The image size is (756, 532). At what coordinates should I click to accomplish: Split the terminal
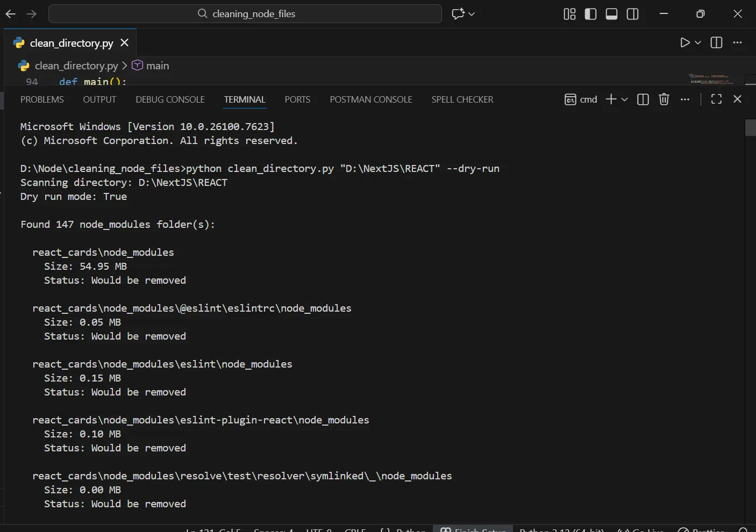(x=643, y=99)
